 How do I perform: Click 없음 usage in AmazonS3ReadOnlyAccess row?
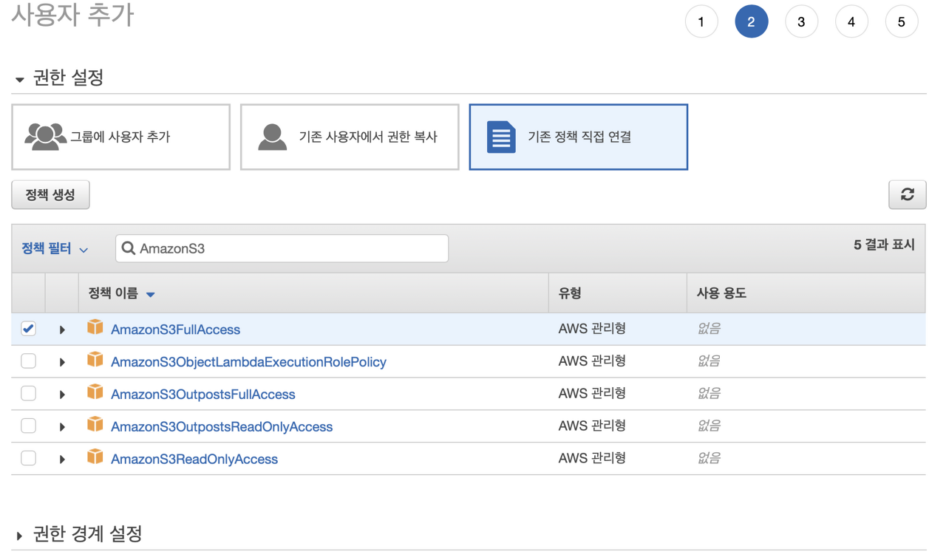709,459
